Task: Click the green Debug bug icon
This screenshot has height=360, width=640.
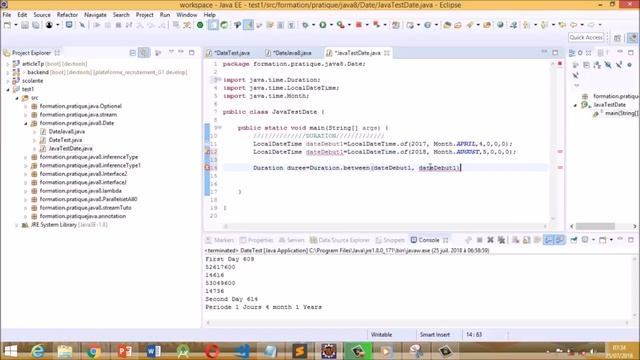Action: (305, 25)
